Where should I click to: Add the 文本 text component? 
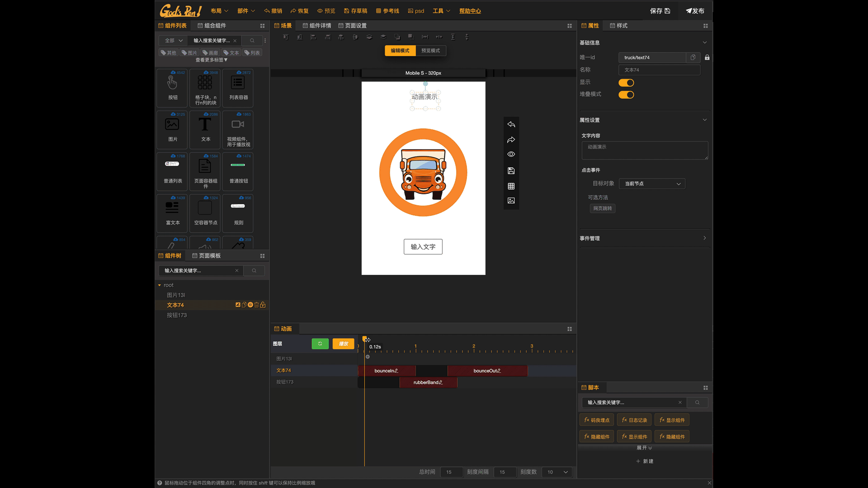pos(205,129)
